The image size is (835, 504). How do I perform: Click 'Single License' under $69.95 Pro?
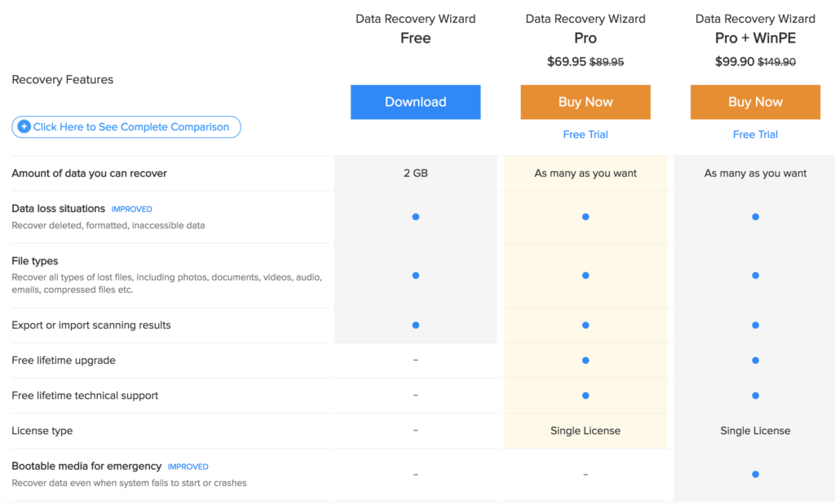click(585, 431)
